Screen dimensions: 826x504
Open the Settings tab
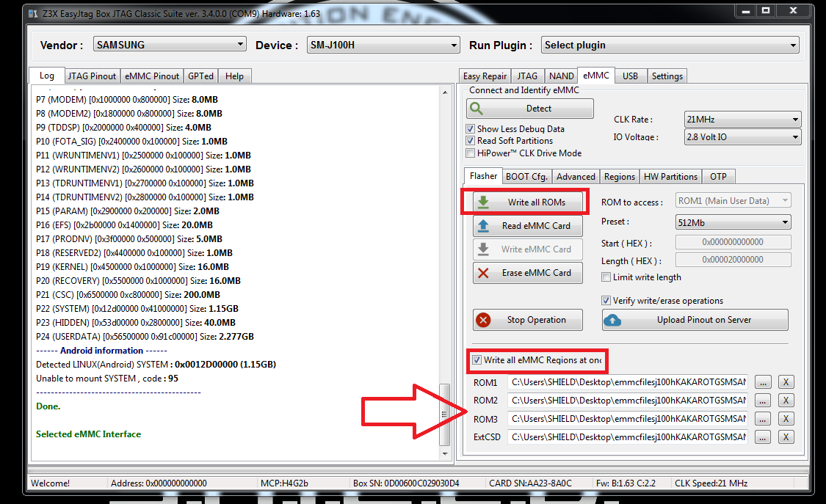(x=667, y=76)
